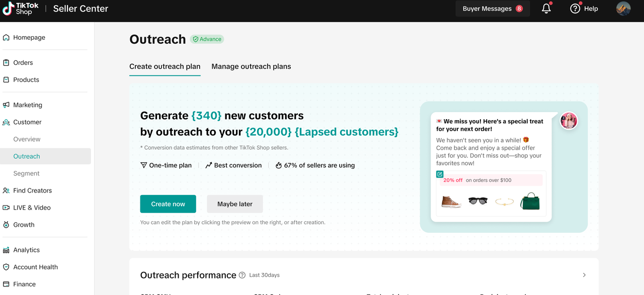Click the TikTok Shop logo
Screen dimensions: 644x295
pyautogui.click(x=21, y=9)
